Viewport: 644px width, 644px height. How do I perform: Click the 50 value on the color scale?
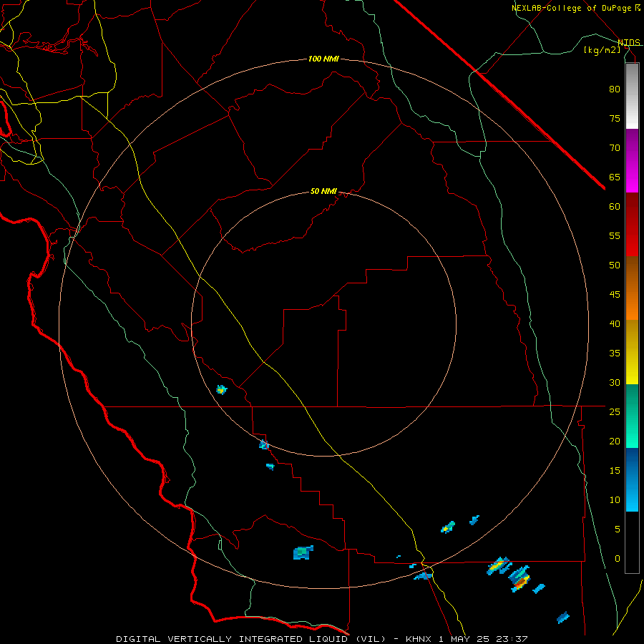coord(615,265)
